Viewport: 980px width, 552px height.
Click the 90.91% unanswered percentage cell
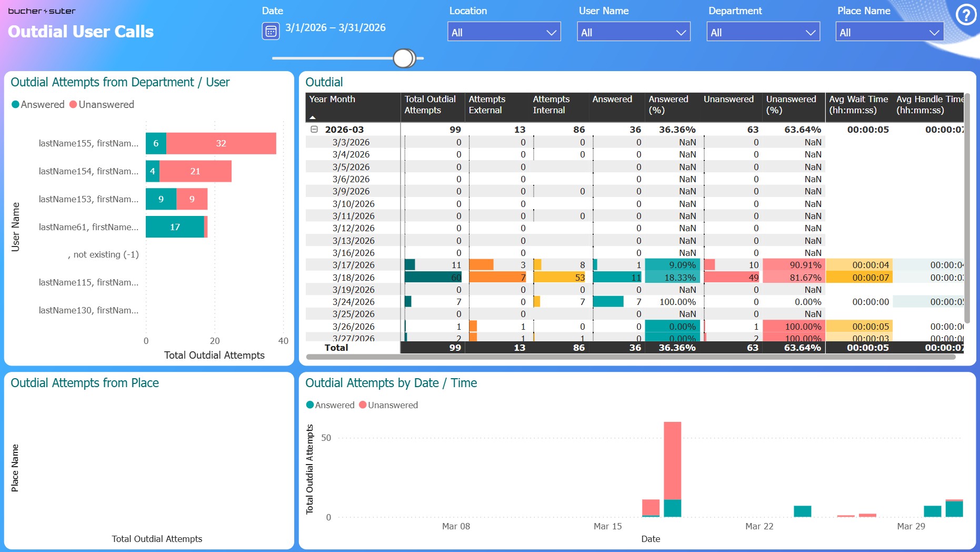tap(794, 265)
